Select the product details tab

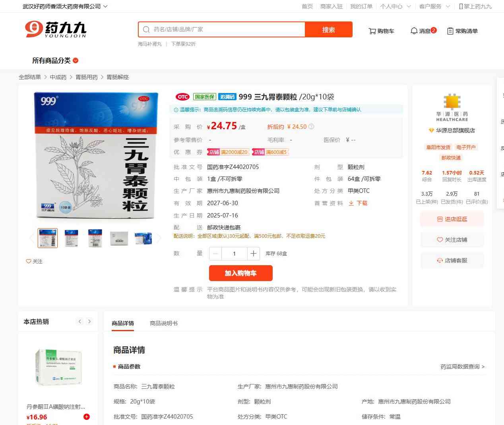coord(123,323)
